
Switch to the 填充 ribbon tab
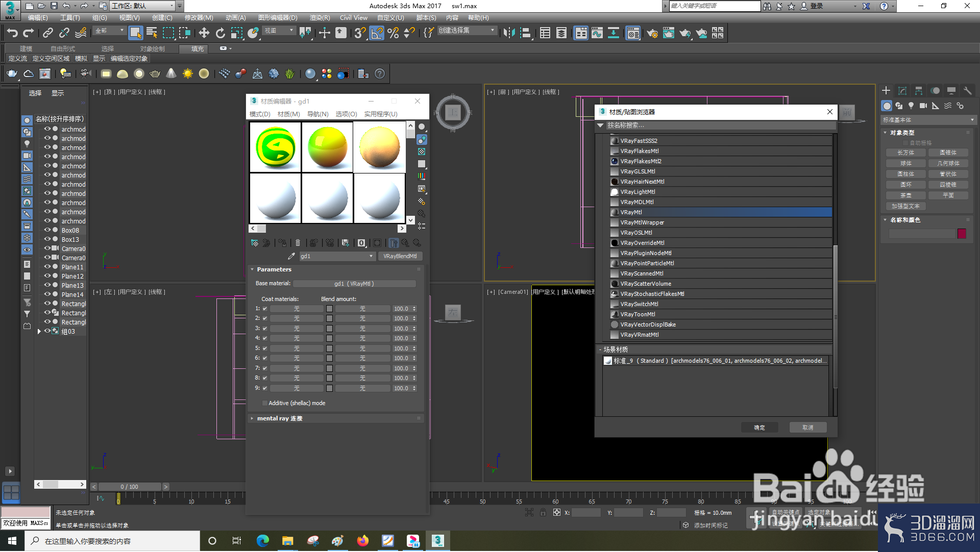coord(198,49)
